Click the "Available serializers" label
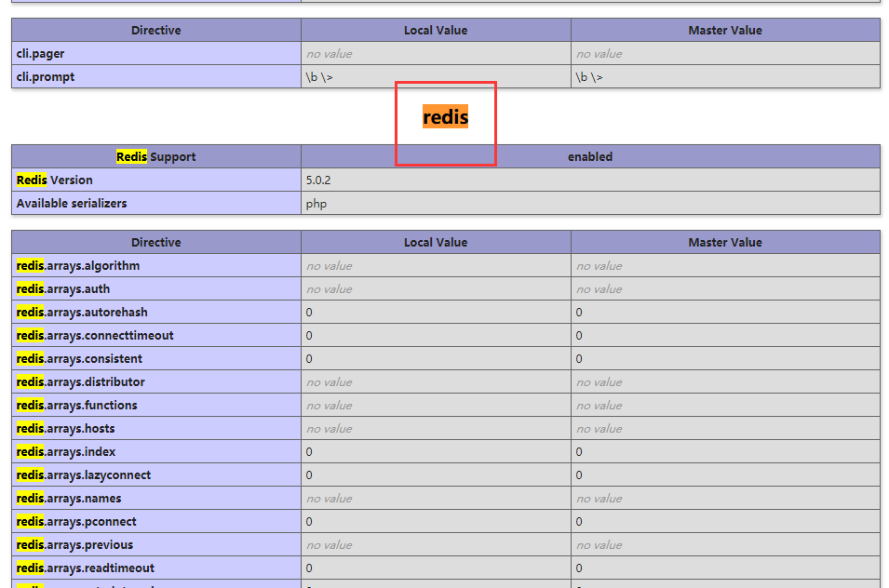 coord(72,204)
